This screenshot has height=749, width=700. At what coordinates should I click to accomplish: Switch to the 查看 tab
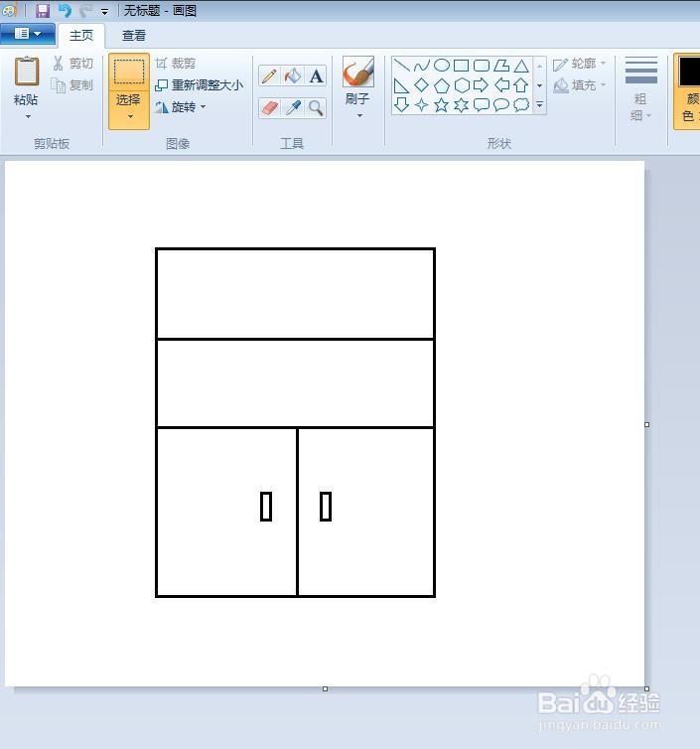pos(134,36)
